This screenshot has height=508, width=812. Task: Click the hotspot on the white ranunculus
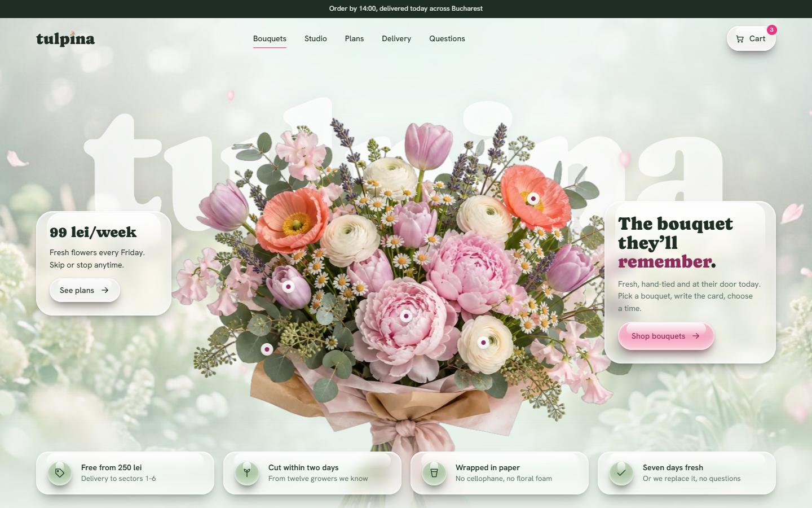pyautogui.click(x=483, y=342)
